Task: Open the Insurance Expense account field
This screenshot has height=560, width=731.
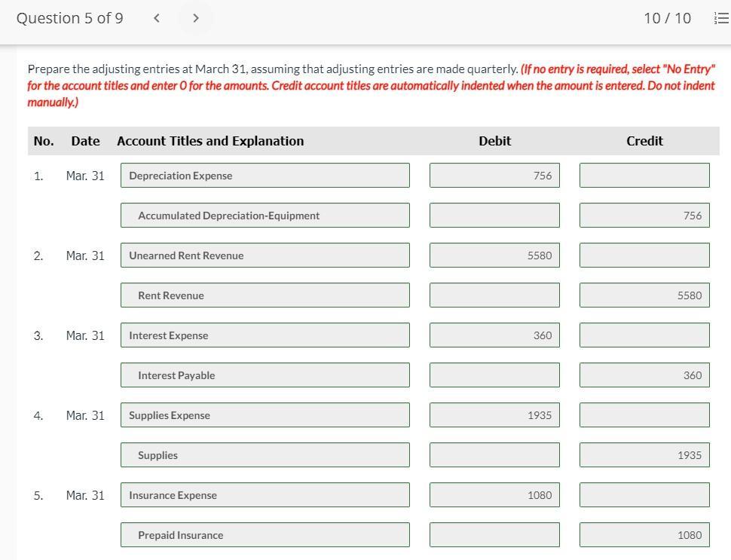Action: 265,495
